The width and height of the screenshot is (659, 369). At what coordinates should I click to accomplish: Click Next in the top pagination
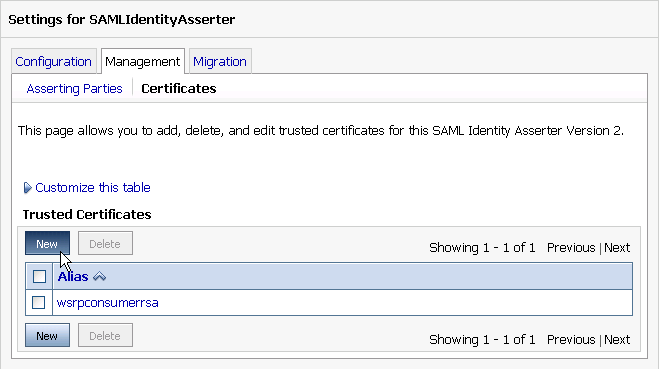(x=617, y=248)
